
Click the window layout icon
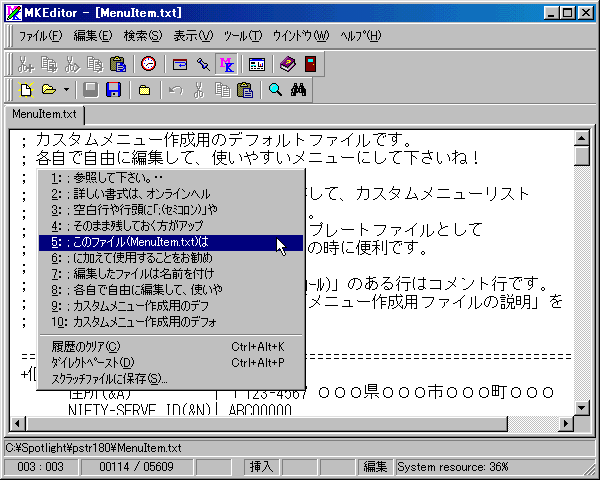[257, 64]
